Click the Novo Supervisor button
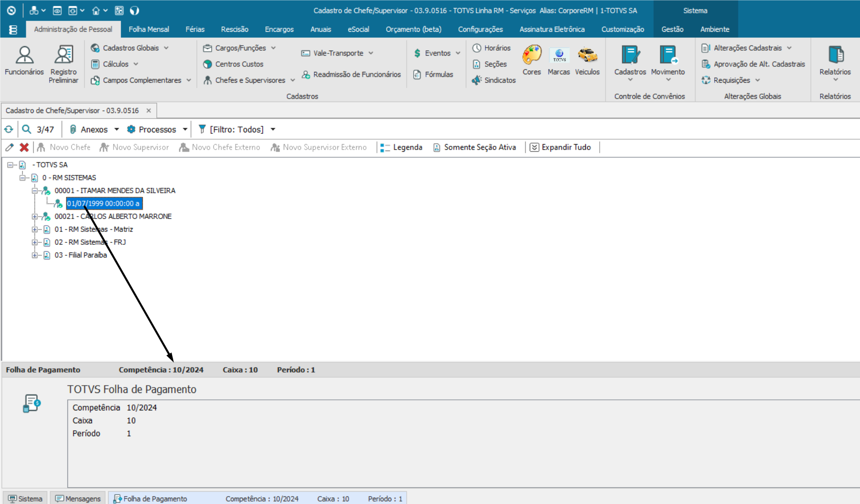860x504 pixels. [134, 147]
